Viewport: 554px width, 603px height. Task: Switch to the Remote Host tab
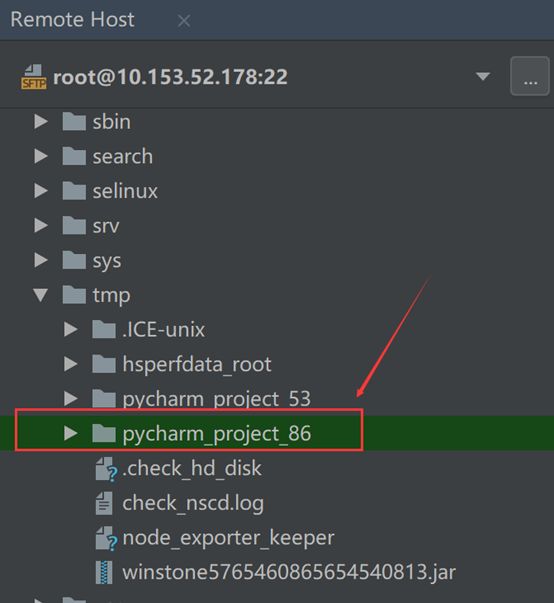click(x=72, y=20)
